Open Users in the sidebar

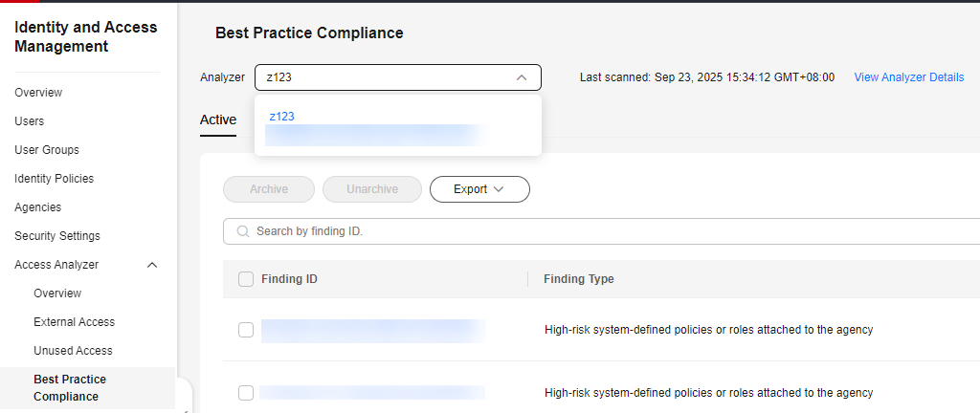(x=30, y=121)
